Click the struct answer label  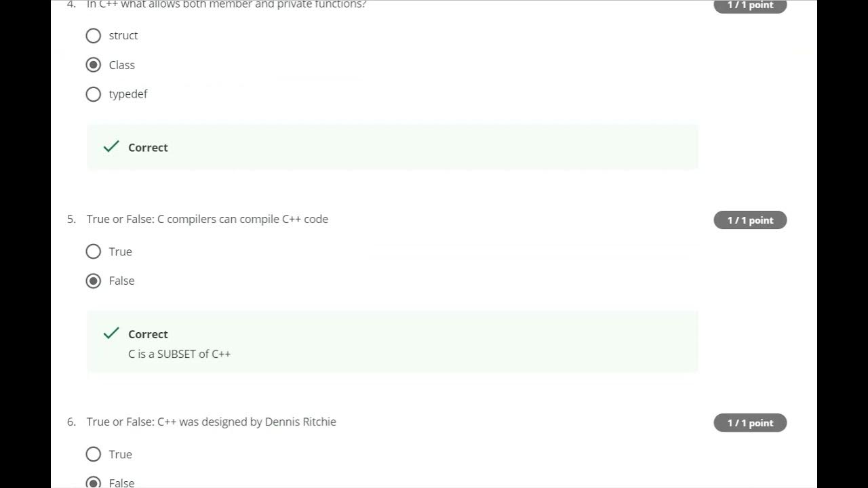coord(123,35)
